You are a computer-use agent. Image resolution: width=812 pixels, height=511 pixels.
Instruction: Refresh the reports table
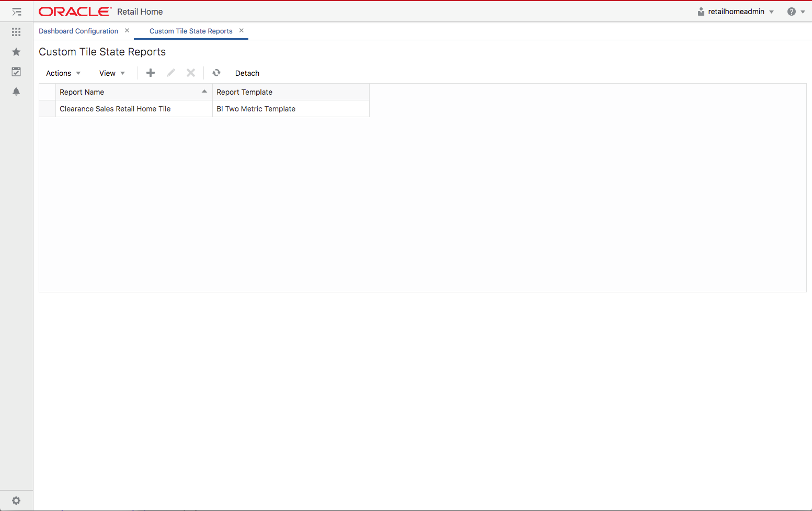tap(216, 73)
